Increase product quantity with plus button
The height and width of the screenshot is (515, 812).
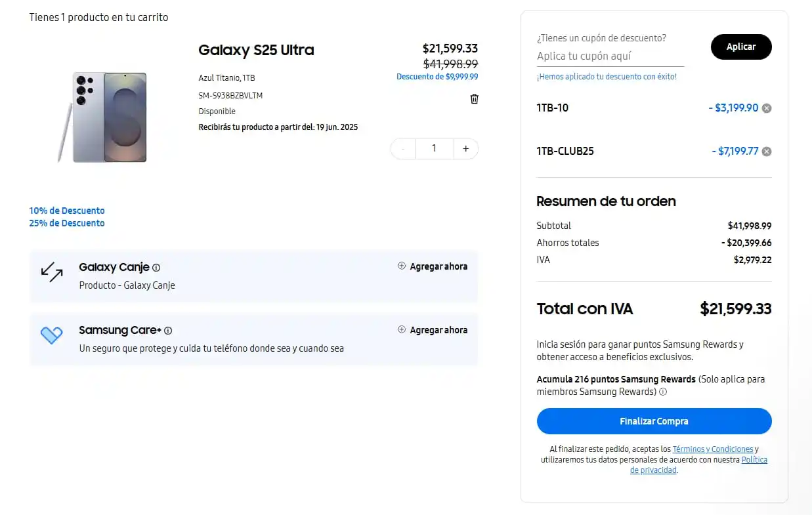coord(466,149)
